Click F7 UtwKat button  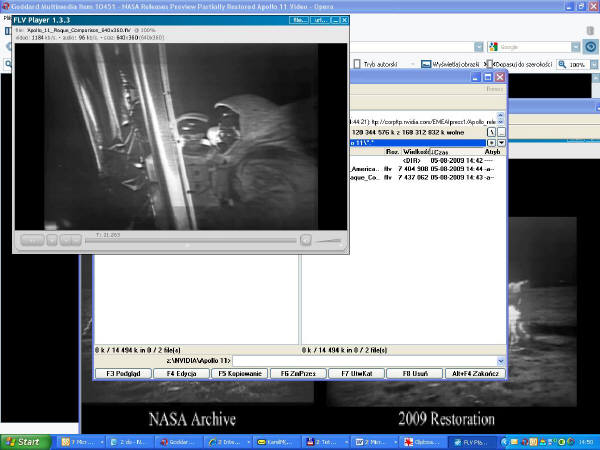click(357, 373)
